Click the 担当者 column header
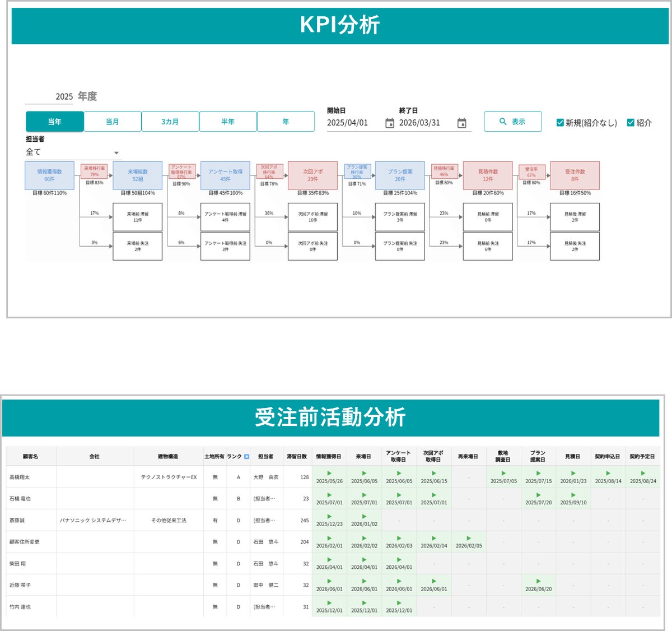The height and width of the screenshot is (631, 672). (266, 457)
